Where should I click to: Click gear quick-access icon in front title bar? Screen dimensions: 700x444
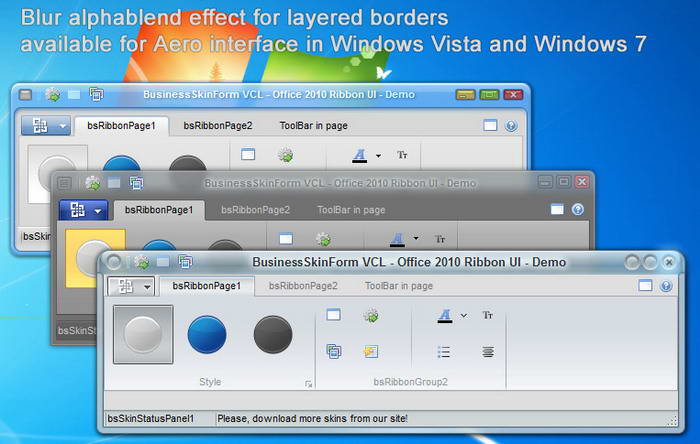(x=142, y=262)
